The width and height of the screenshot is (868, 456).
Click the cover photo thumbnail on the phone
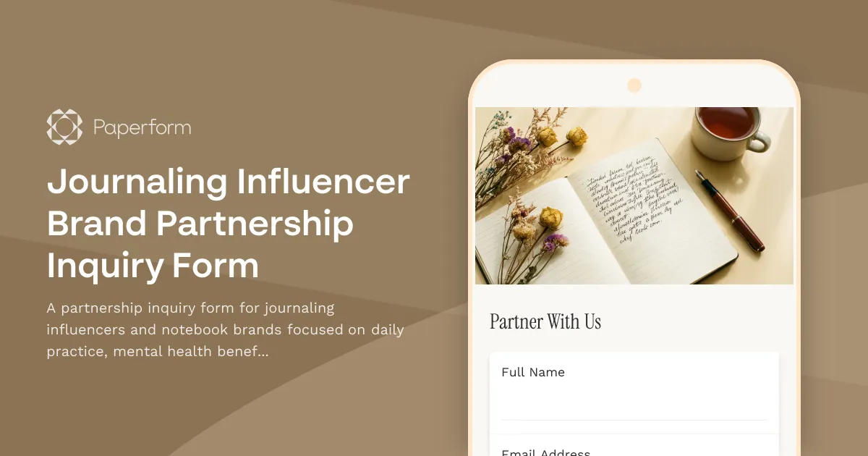(x=634, y=195)
